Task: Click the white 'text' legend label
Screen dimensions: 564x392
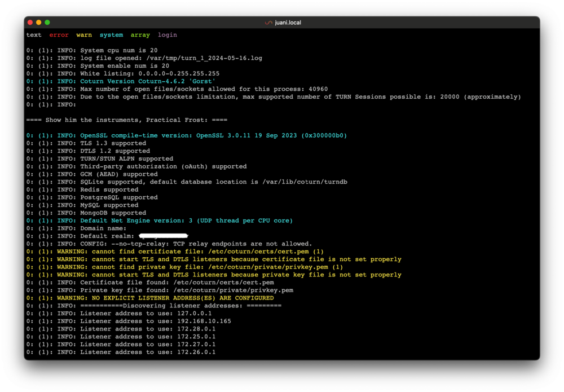Action: tap(34, 35)
